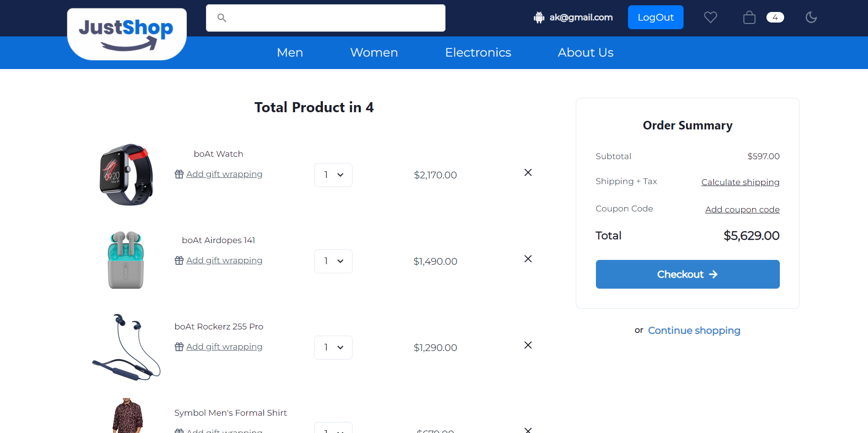Image resolution: width=868 pixels, height=433 pixels.
Task: Click the Order Summary heading
Action: coord(687,126)
